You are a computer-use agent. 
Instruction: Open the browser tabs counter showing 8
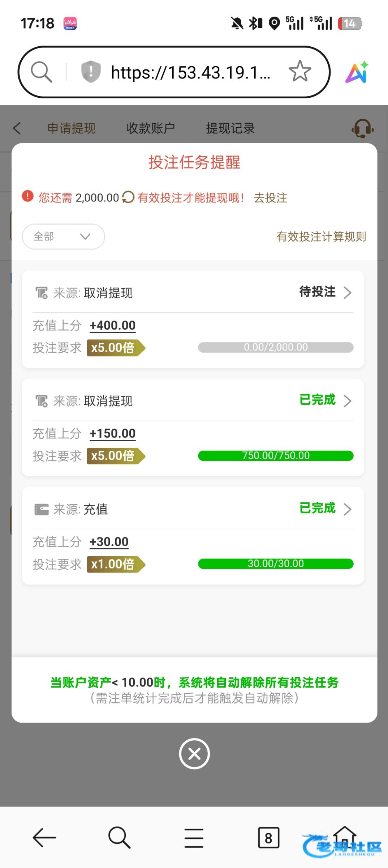[x=268, y=838]
